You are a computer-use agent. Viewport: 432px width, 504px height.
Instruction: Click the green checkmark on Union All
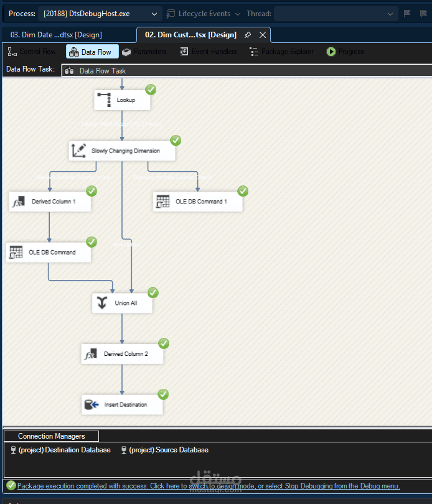point(153,292)
